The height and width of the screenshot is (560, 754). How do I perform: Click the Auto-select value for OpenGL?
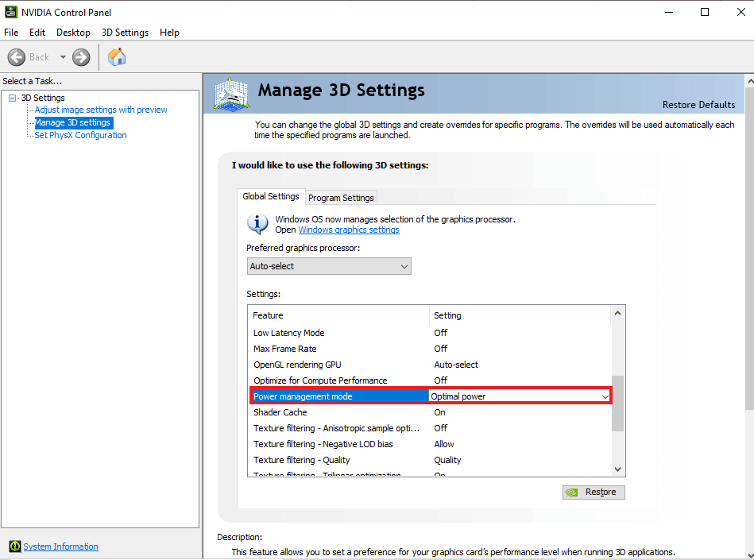[x=456, y=365]
